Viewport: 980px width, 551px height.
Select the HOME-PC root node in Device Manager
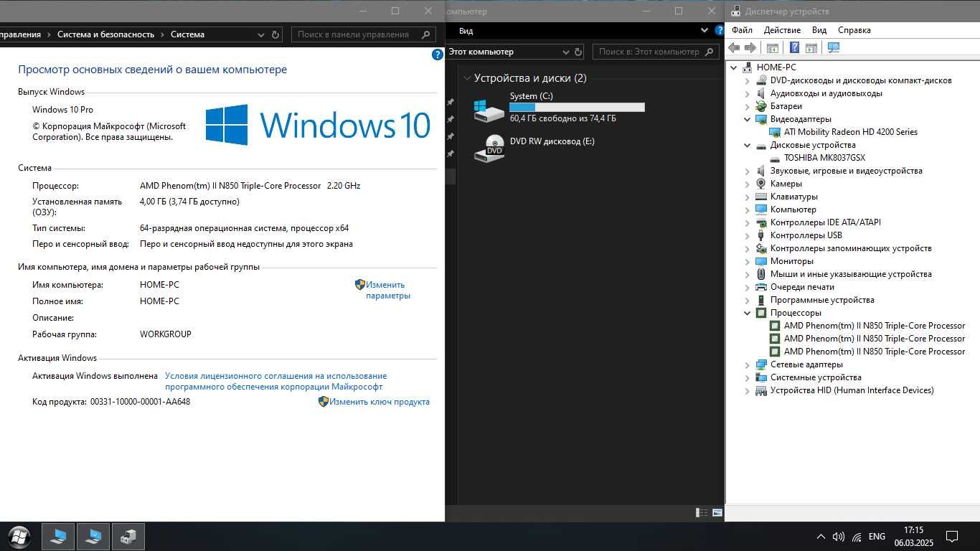tap(776, 67)
